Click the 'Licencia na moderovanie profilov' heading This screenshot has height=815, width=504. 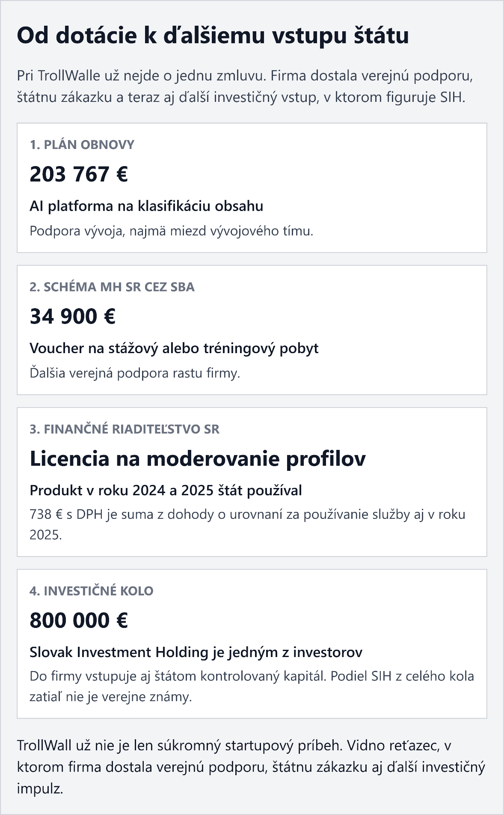point(198,459)
